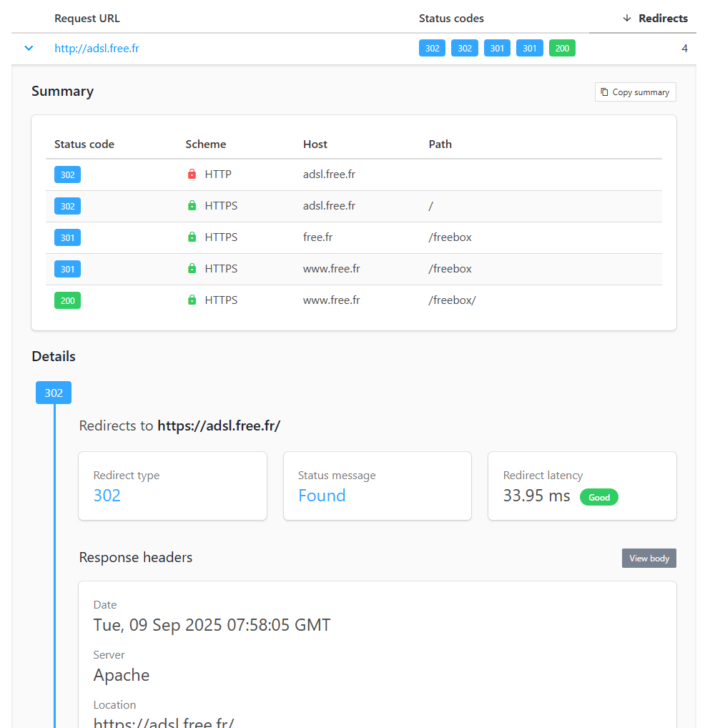The width and height of the screenshot is (710, 728).
Task: Click the Scheme header in the summary table
Action: [x=206, y=144]
